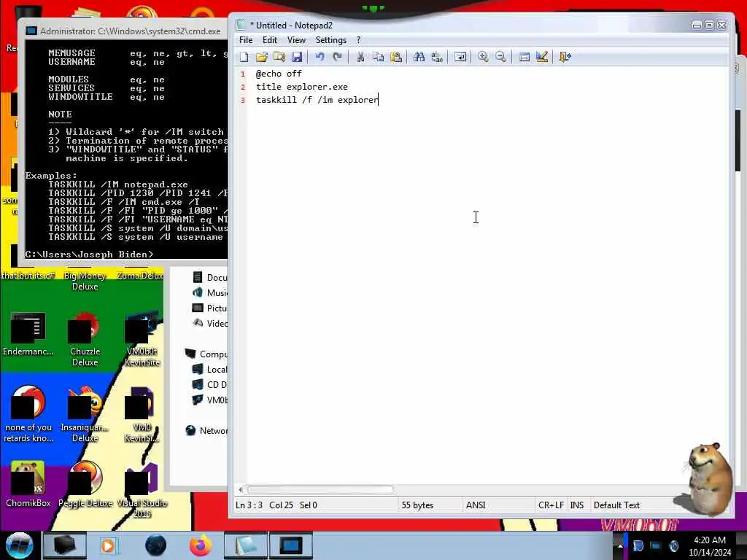Open the View menu

pyautogui.click(x=296, y=40)
